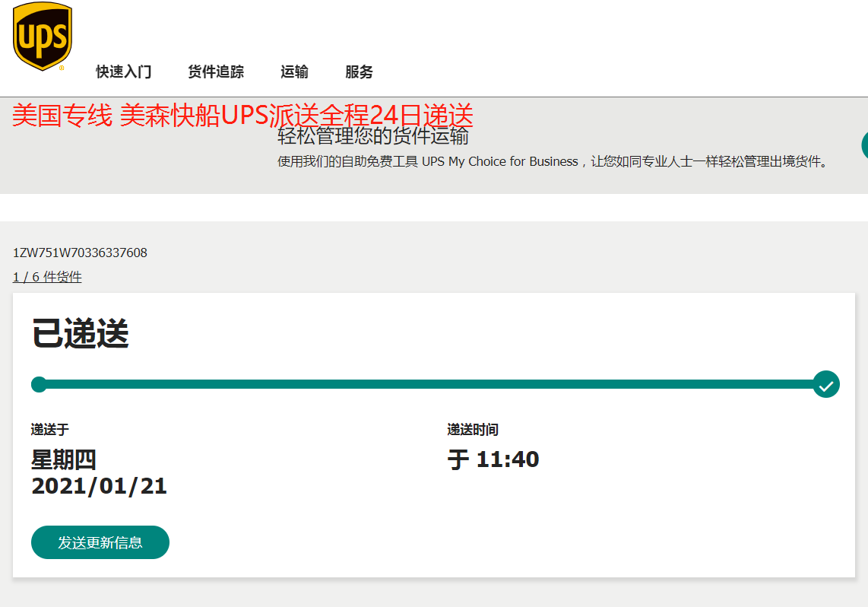Click the delivery time 于 11:40
This screenshot has width=868, height=607.
[493, 459]
